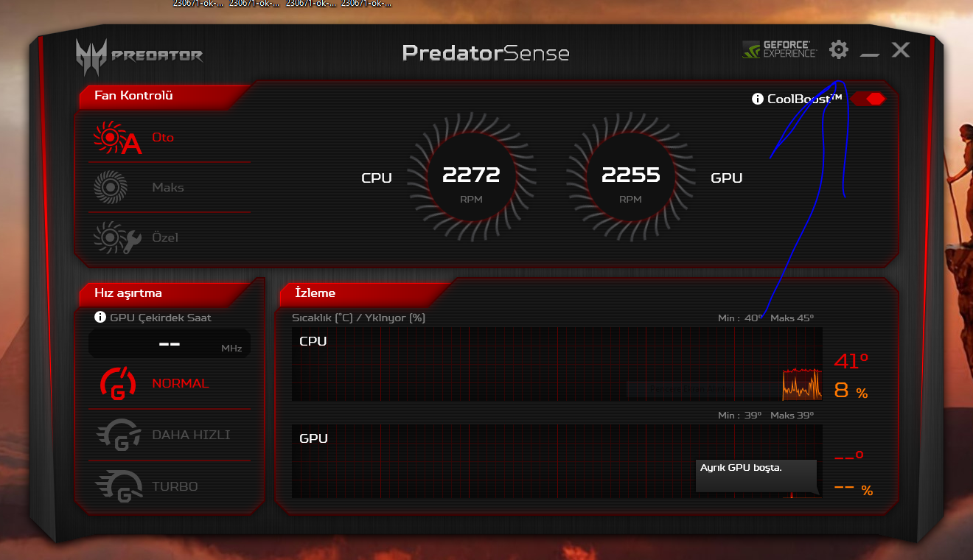The width and height of the screenshot is (973, 560).
Task: Select the Oto fan mode icon
Action: click(117, 138)
